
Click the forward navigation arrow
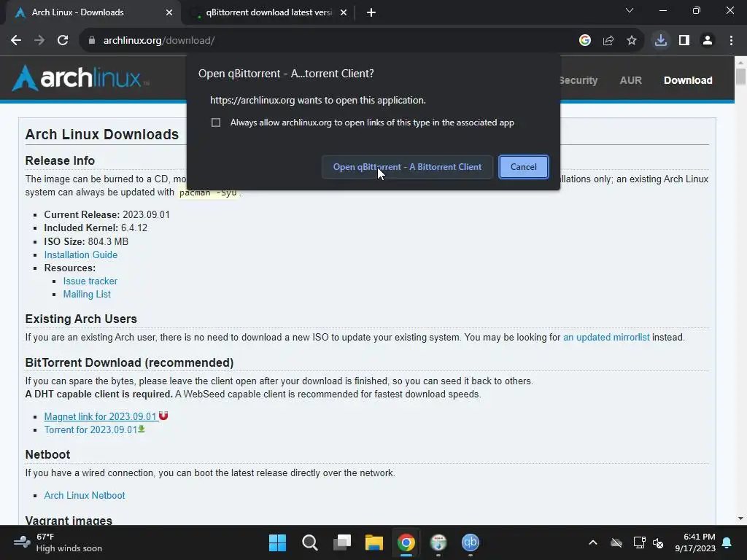39,41
